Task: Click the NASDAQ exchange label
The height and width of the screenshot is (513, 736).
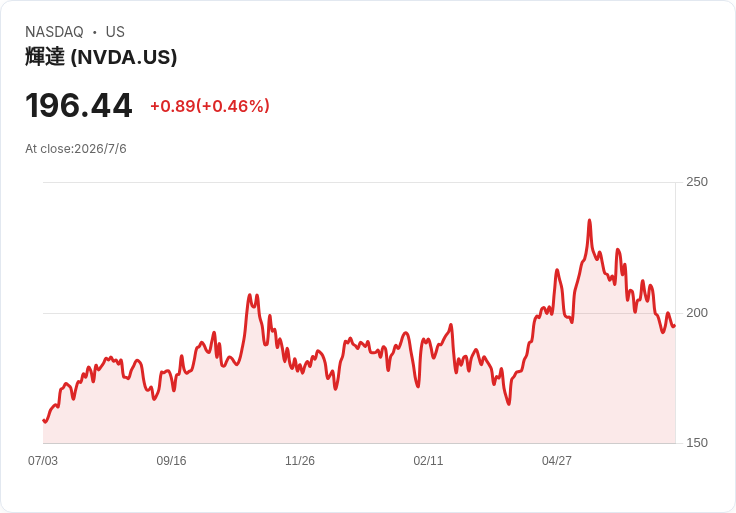Action: (x=54, y=32)
